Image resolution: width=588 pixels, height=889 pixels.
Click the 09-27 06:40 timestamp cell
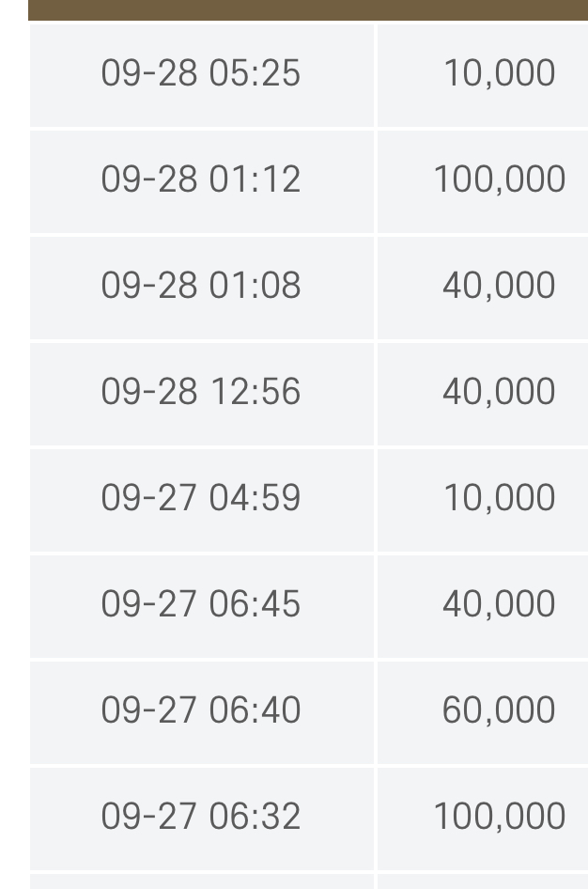[x=201, y=711]
